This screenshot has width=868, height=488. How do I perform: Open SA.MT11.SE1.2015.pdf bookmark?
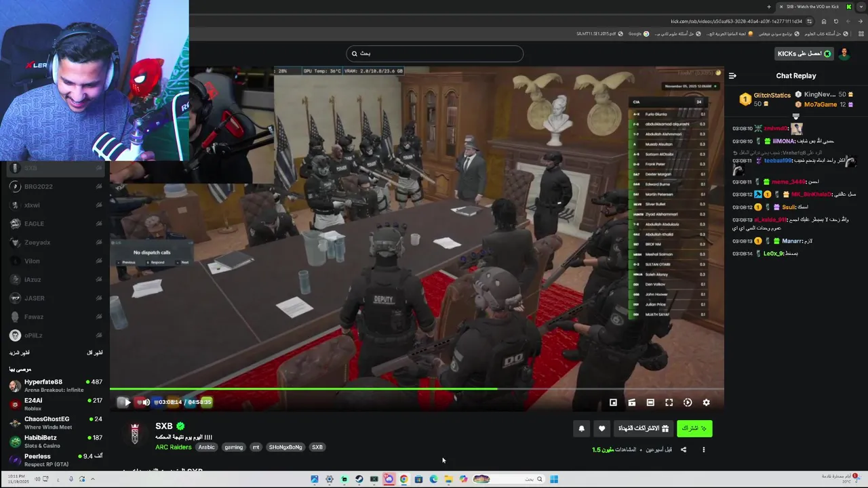599,33
